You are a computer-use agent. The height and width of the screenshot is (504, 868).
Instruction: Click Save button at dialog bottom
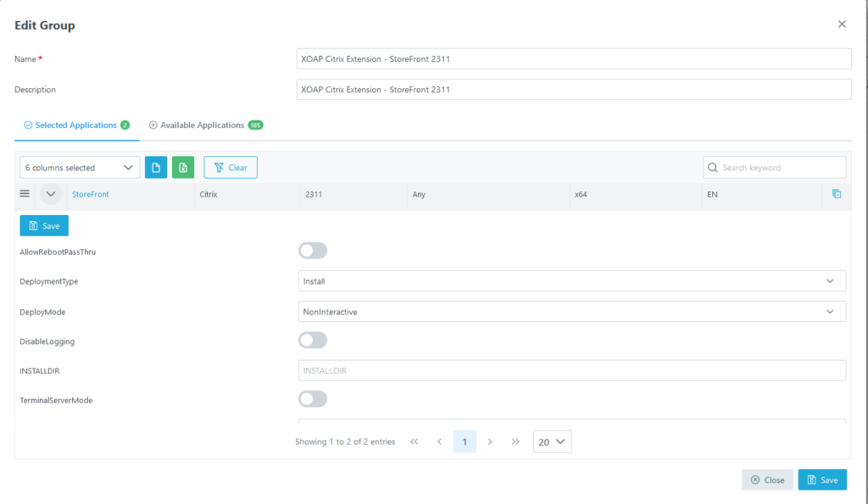point(822,479)
